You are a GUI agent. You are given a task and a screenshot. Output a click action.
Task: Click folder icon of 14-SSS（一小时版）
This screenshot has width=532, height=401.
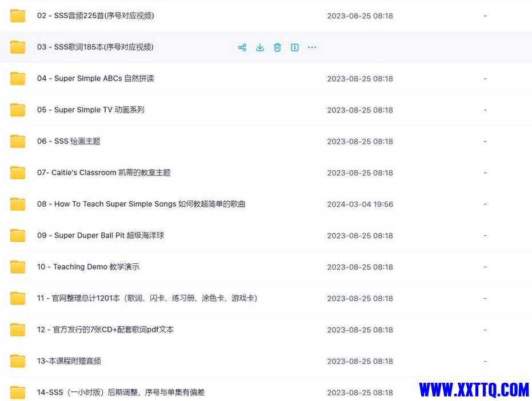click(18, 392)
